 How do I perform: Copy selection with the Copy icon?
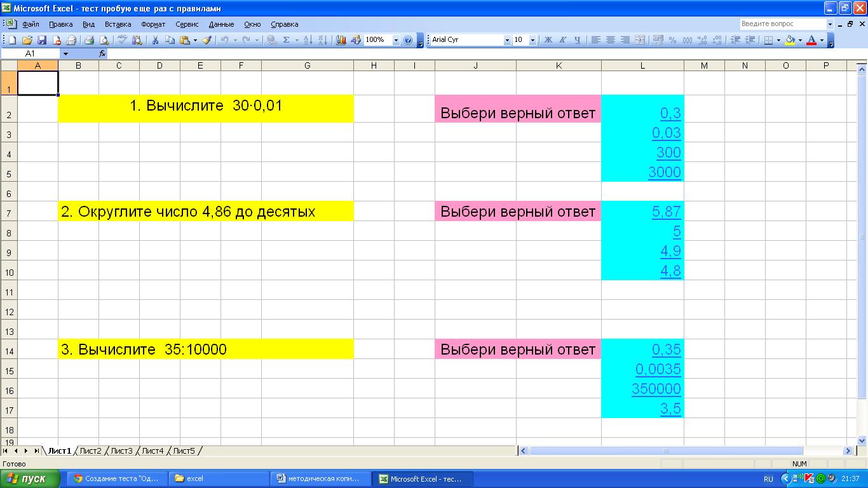pyautogui.click(x=170, y=40)
